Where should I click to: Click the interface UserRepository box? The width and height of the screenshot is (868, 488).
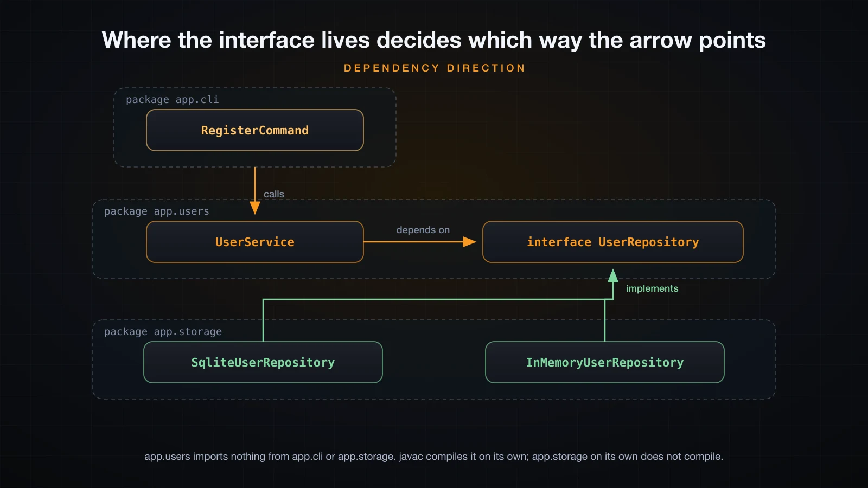pos(613,242)
